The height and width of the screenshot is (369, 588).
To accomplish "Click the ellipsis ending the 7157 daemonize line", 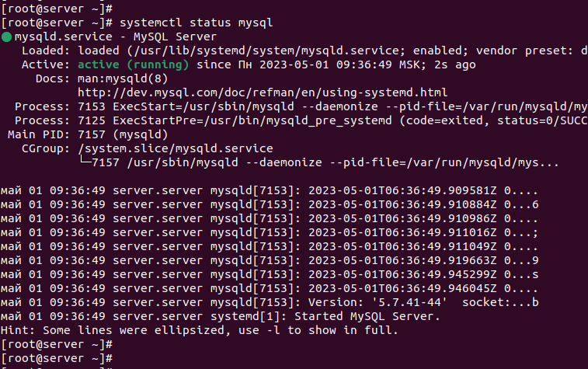I will pyautogui.click(x=549, y=163).
